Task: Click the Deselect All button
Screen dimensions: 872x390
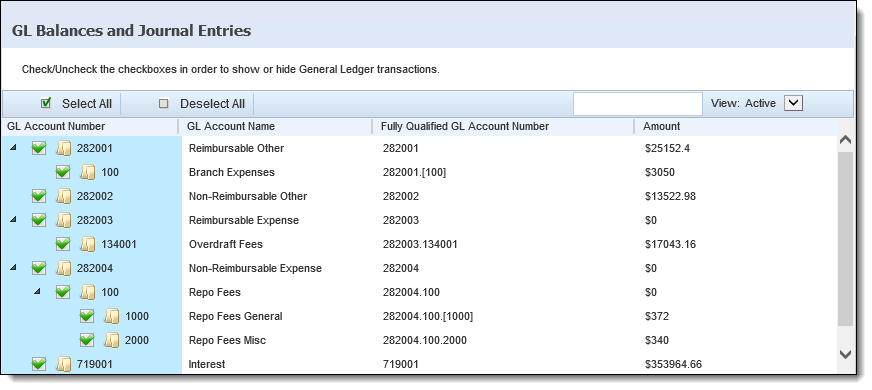Action: click(x=202, y=104)
